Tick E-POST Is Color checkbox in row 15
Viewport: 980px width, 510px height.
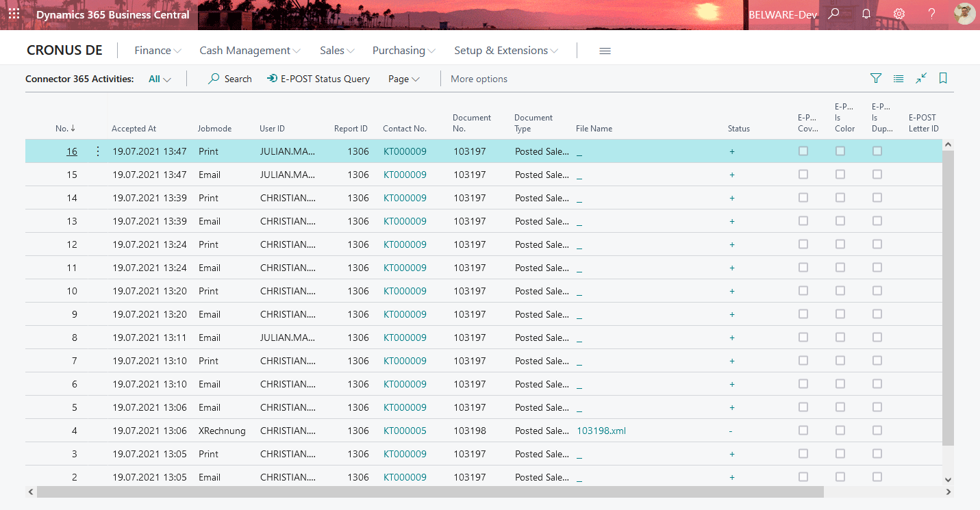point(840,175)
